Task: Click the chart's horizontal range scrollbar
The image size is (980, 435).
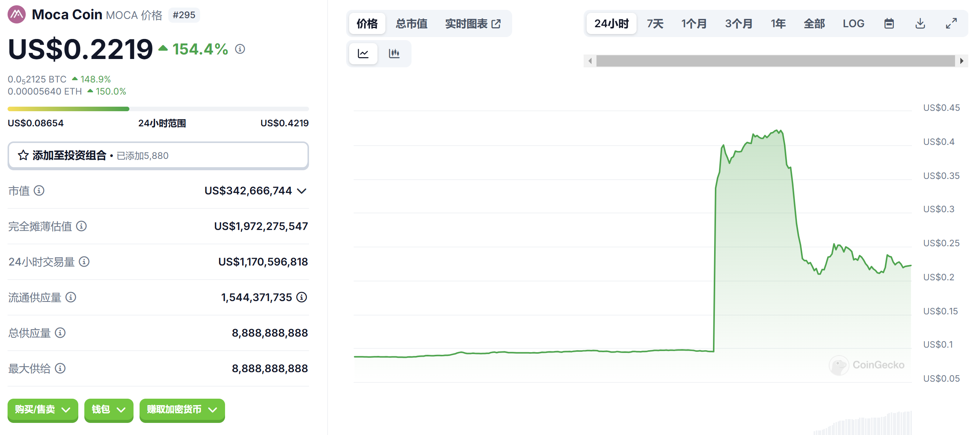Action: point(775,61)
